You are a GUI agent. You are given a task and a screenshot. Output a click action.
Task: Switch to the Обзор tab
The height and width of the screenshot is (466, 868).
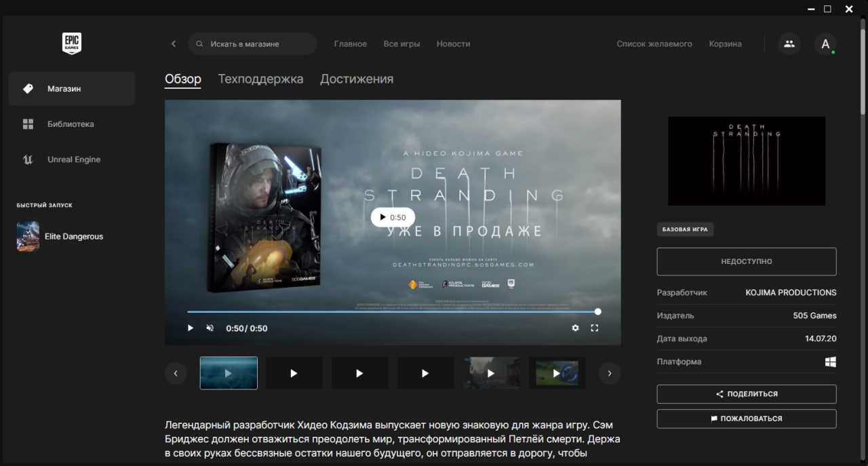183,79
